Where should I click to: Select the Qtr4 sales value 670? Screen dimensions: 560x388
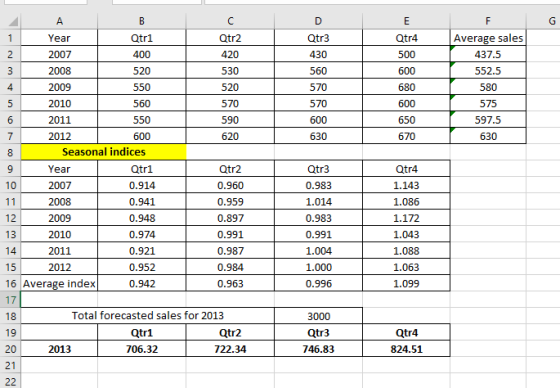coord(406,136)
